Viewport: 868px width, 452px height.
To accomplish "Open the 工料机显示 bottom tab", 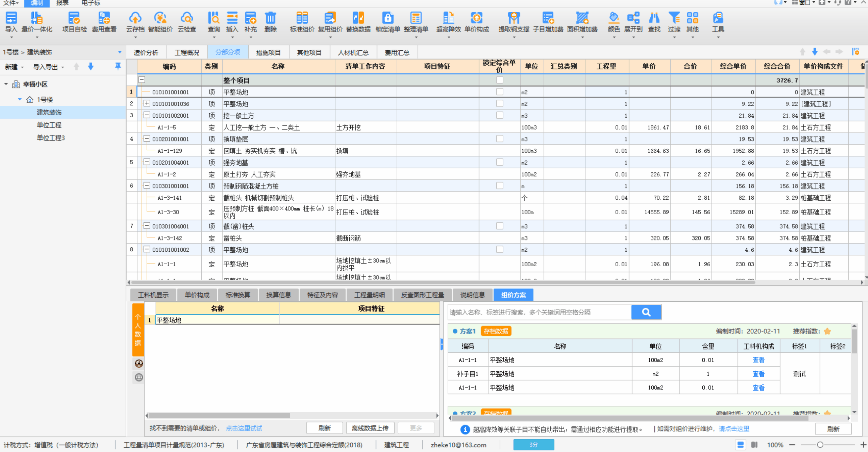I will pyautogui.click(x=153, y=295).
